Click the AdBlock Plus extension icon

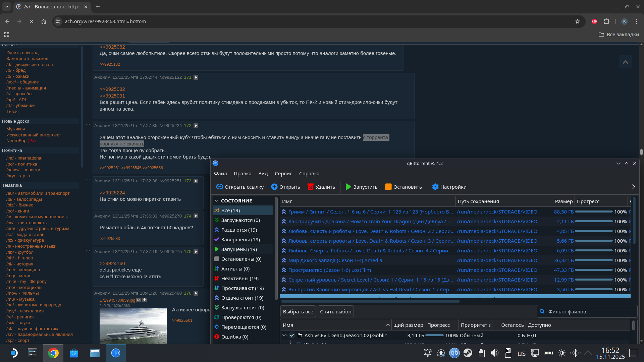tap(594, 21)
